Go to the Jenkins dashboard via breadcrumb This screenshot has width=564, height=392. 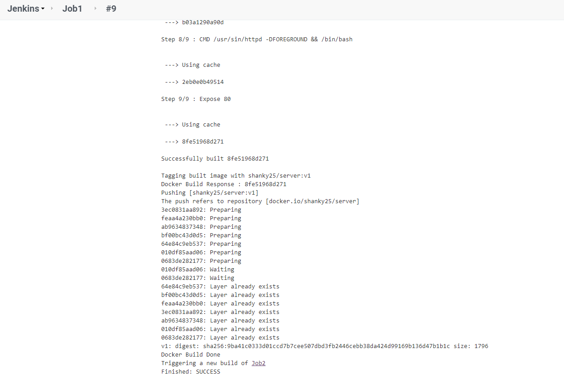[22, 9]
